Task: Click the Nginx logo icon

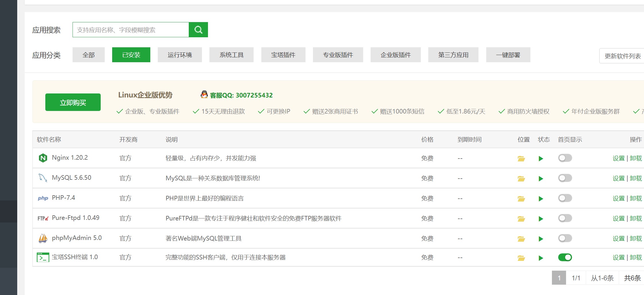Action: click(x=43, y=158)
